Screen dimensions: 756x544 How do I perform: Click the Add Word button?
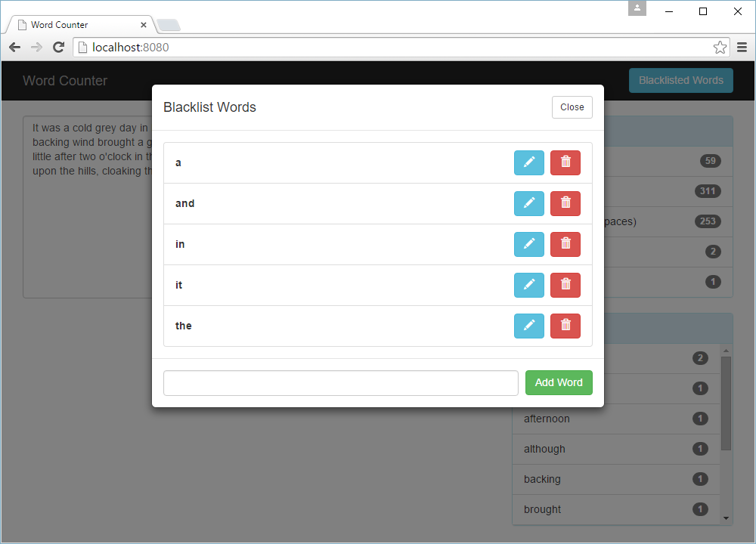tap(559, 382)
